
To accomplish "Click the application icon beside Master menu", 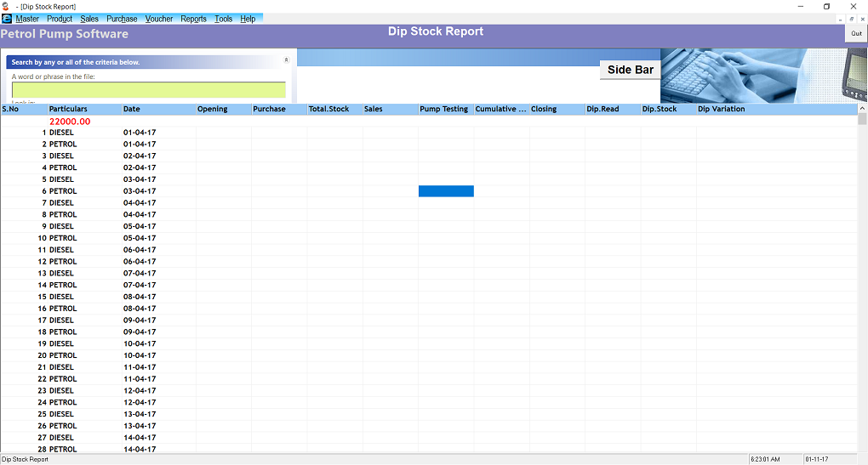I will [7, 19].
